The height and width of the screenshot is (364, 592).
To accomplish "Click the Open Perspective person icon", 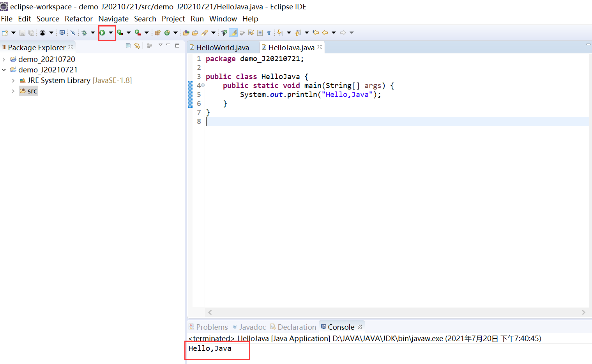I will coord(42,33).
